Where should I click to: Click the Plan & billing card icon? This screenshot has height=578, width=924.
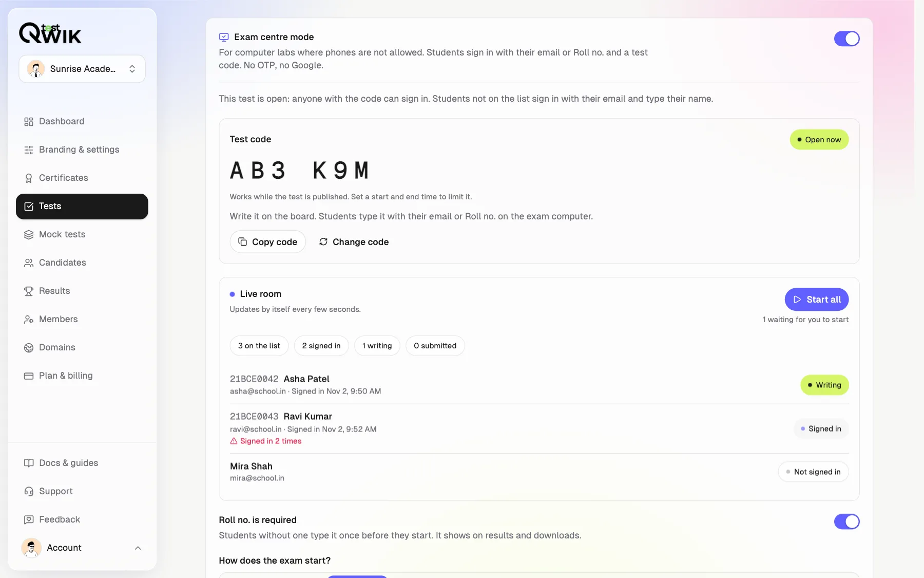[29, 376]
